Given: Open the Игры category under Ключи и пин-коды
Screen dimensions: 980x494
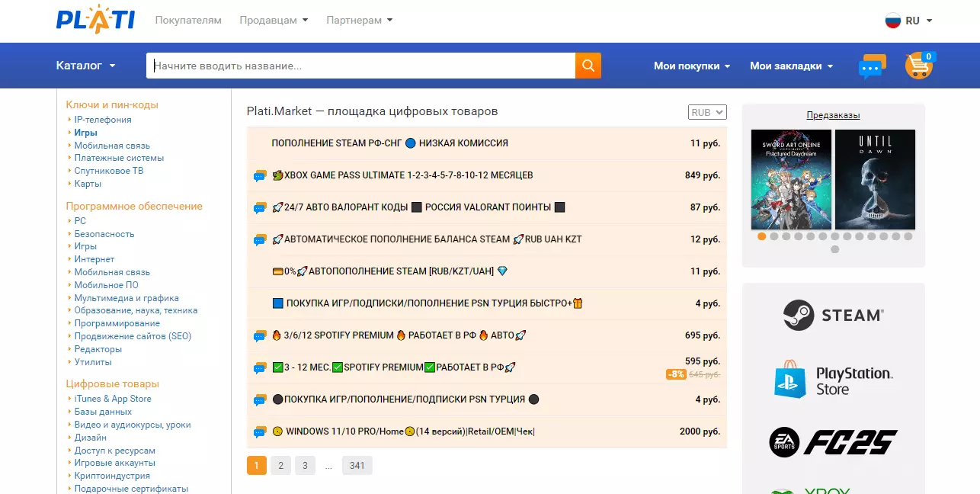Looking at the screenshot, I should click(85, 133).
